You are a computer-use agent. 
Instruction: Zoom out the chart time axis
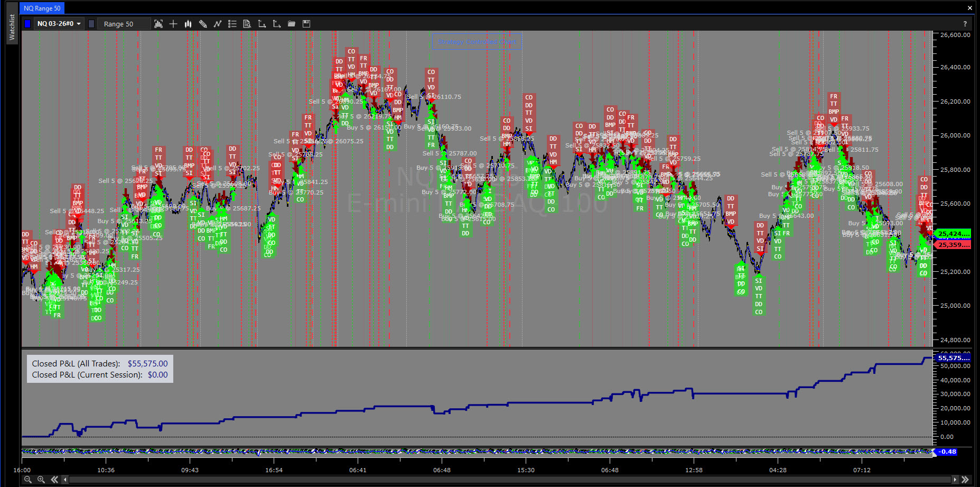[x=27, y=480]
